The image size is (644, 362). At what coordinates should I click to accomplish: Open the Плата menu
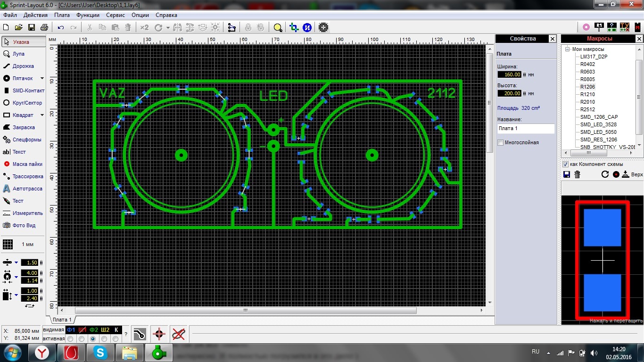pyautogui.click(x=62, y=15)
